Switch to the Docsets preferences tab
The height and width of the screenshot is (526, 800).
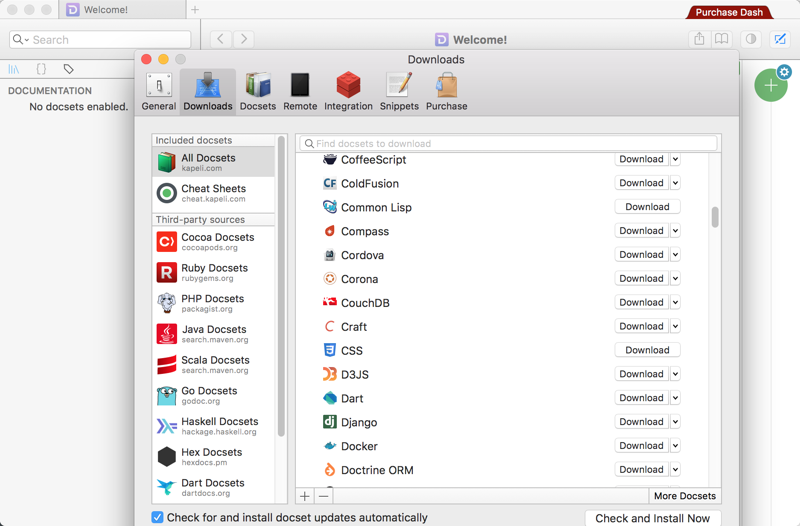(x=258, y=92)
